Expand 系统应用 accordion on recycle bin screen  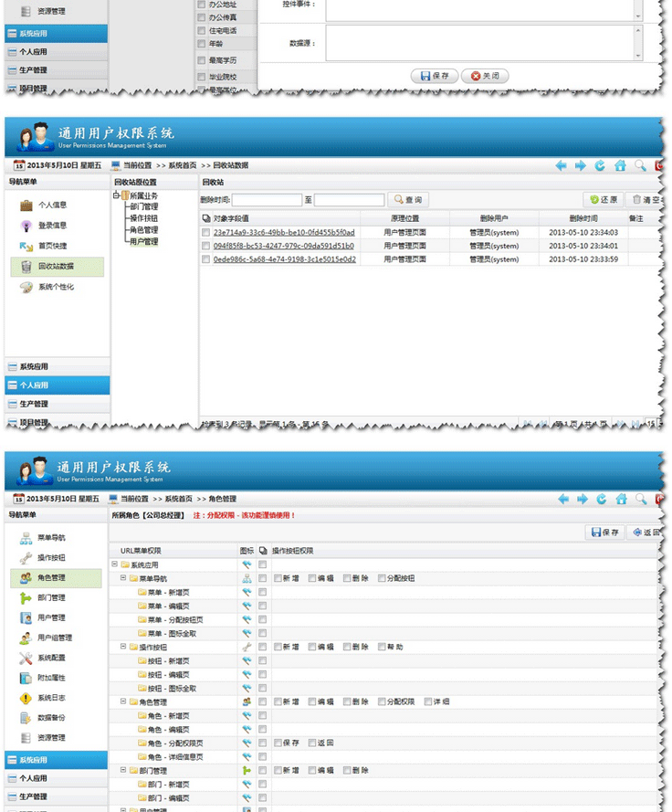[x=58, y=367]
